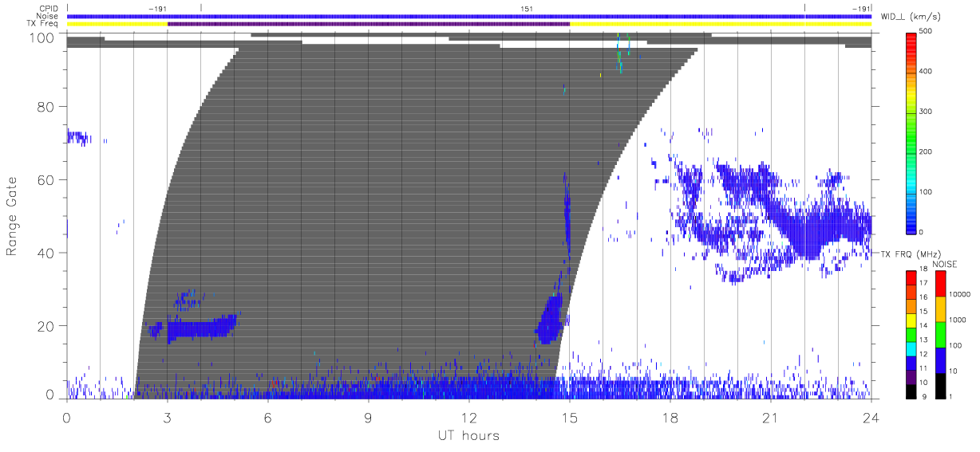
Task: Select the 1000 tick on NOISE legend
Action: (x=958, y=320)
